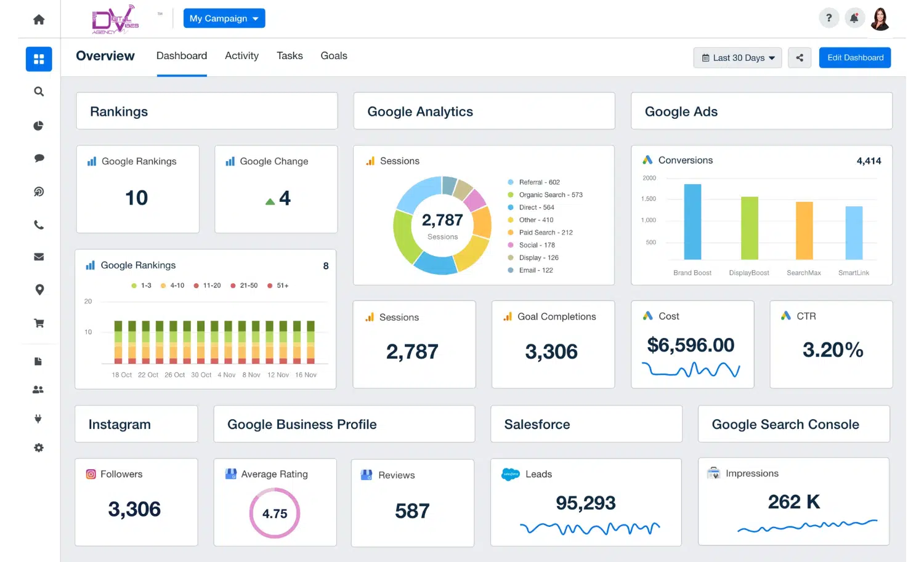The height and width of the screenshot is (562, 924).
Task: Click the Sessions donut chart center
Action: pos(442,226)
